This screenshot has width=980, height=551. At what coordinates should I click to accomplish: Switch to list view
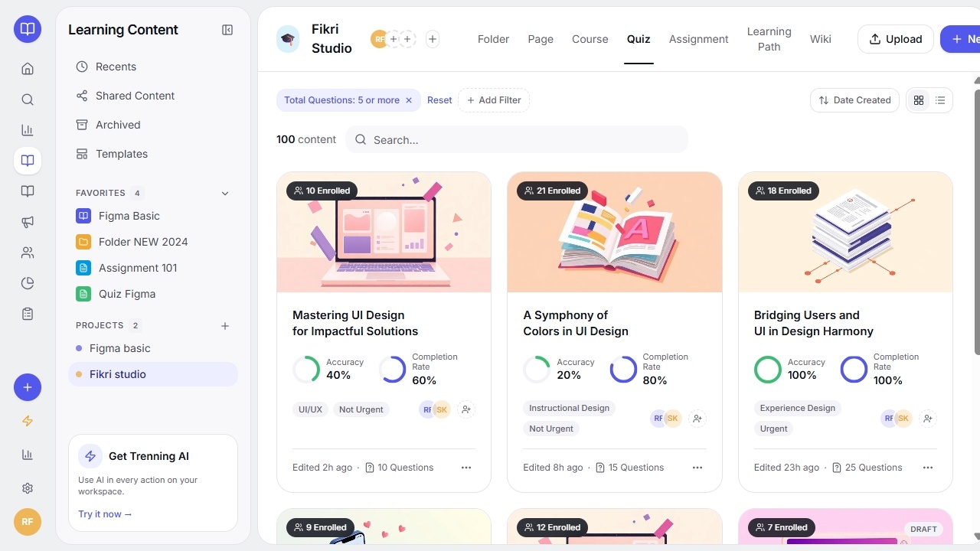click(940, 100)
